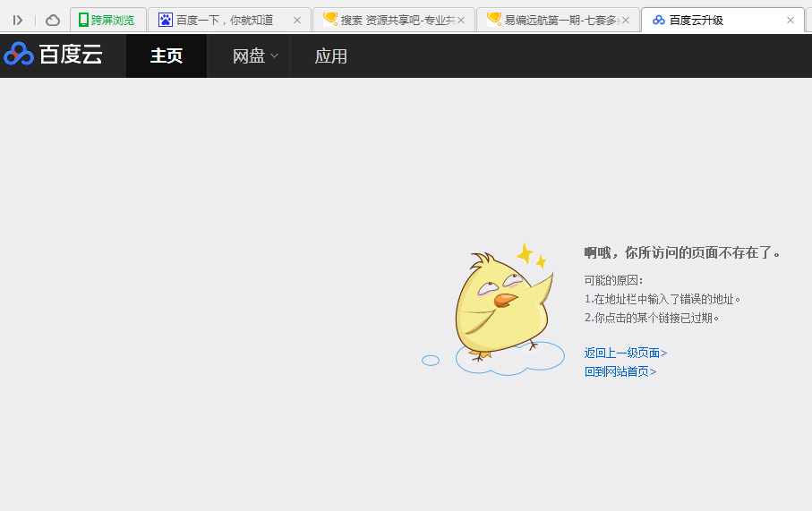The width and height of the screenshot is (812, 511).
Task: Click the Baidu paw favicon on second tab
Action: (x=166, y=20)
